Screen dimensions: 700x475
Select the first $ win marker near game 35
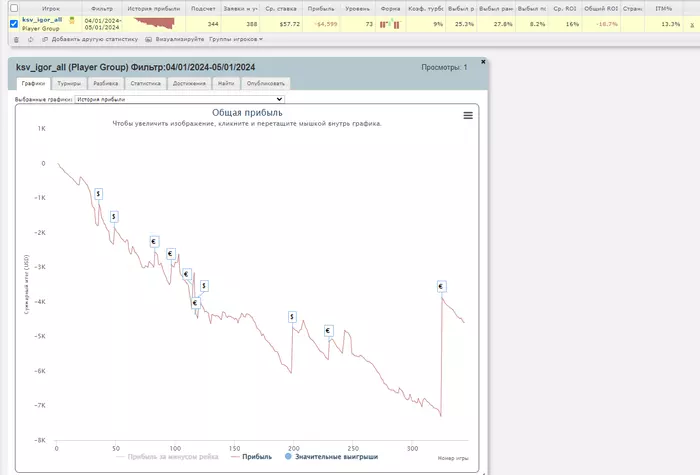[x=98, y=194]
